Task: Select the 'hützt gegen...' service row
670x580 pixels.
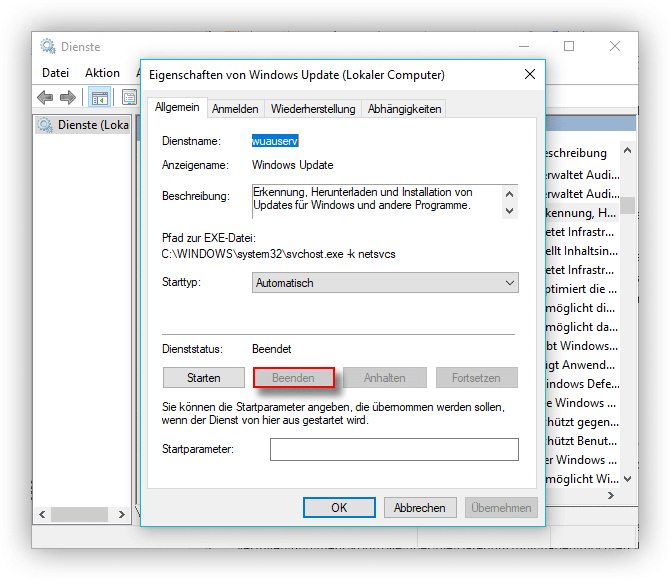Action: pyautogui.click(x=582, y=422)
